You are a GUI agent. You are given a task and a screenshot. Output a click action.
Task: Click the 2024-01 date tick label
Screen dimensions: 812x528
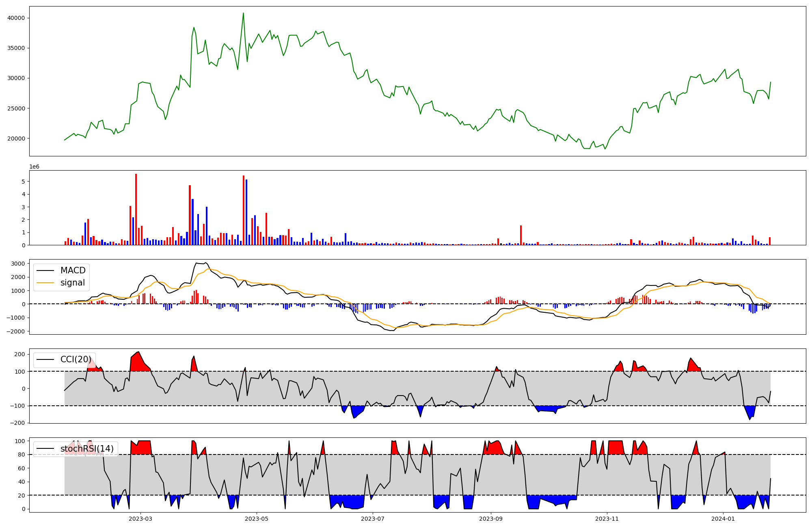click(x=723, y=519)
